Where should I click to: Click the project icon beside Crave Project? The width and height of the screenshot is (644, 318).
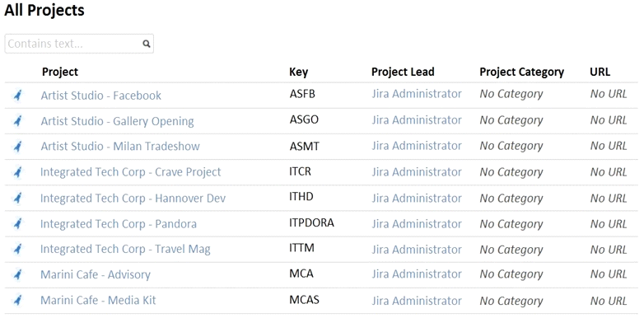[x=17, y=172]
